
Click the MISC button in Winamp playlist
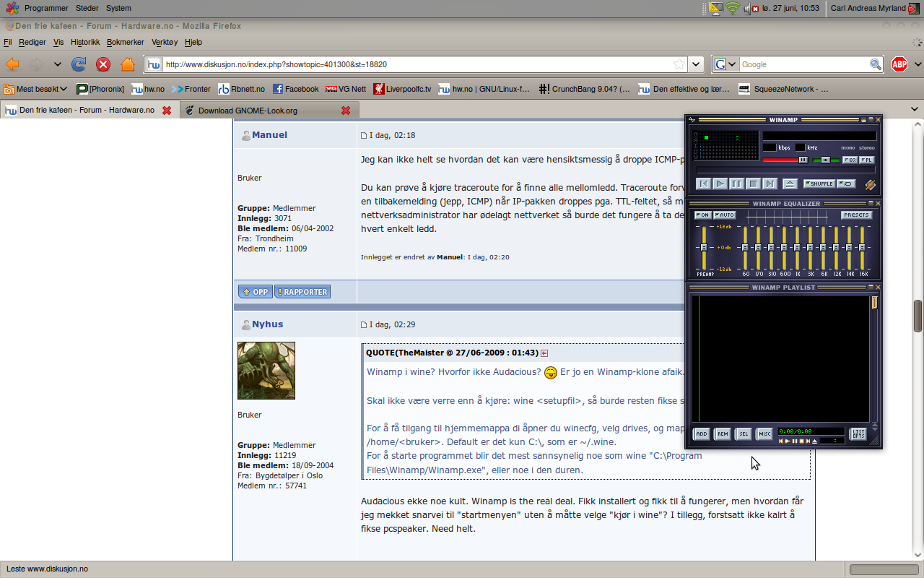764,434
